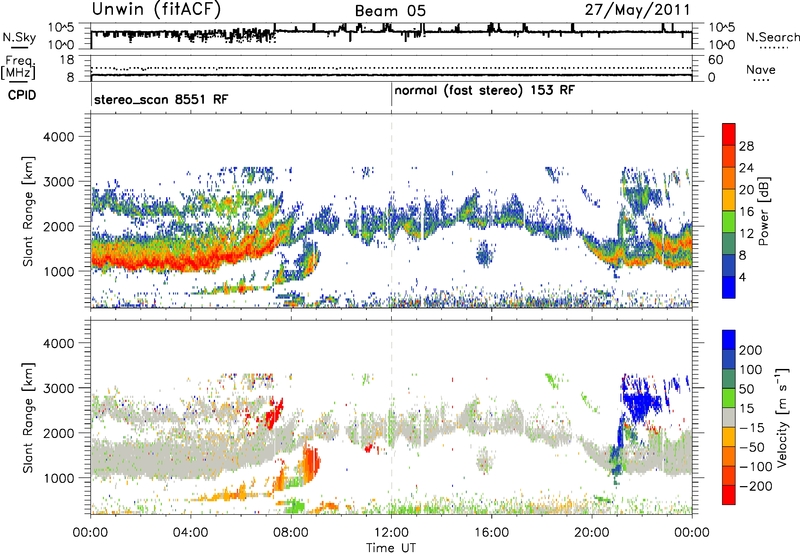Click the blue top of Velocity color bar

(729, 340)
